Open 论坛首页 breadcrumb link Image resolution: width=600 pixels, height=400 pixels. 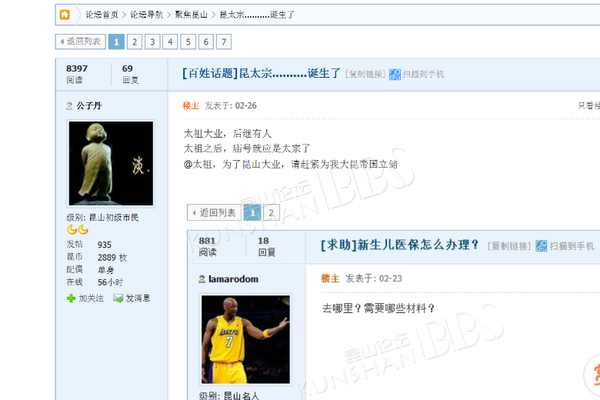101,15
